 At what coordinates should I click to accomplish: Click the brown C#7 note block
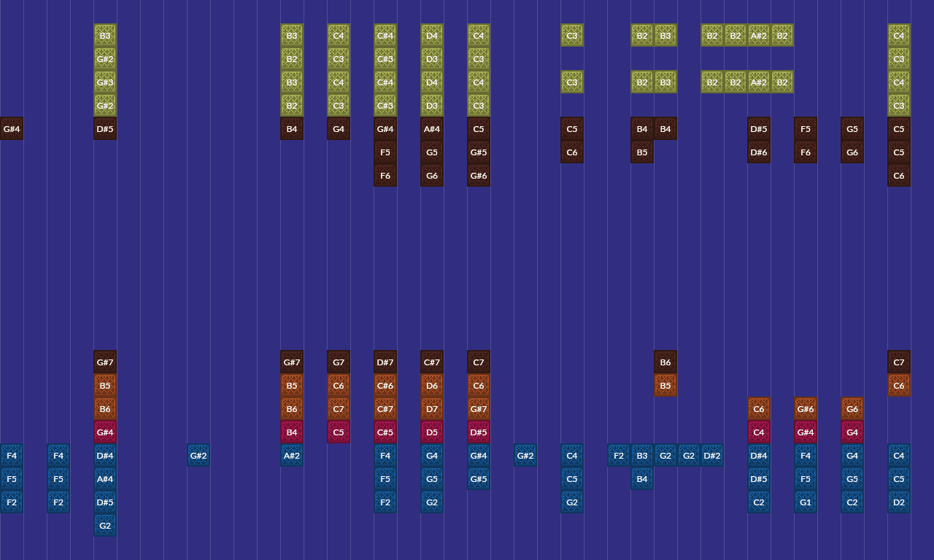coord(432,362)
